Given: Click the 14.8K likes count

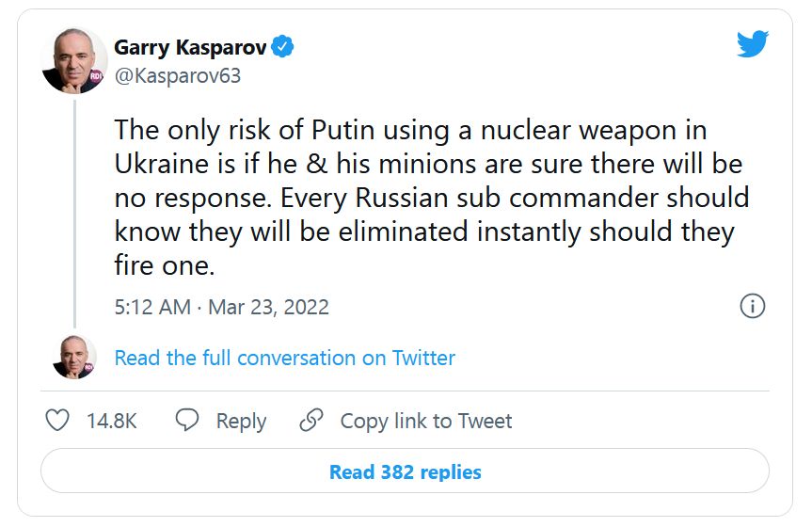Looking at the screenshot, I should click(112, 421).
